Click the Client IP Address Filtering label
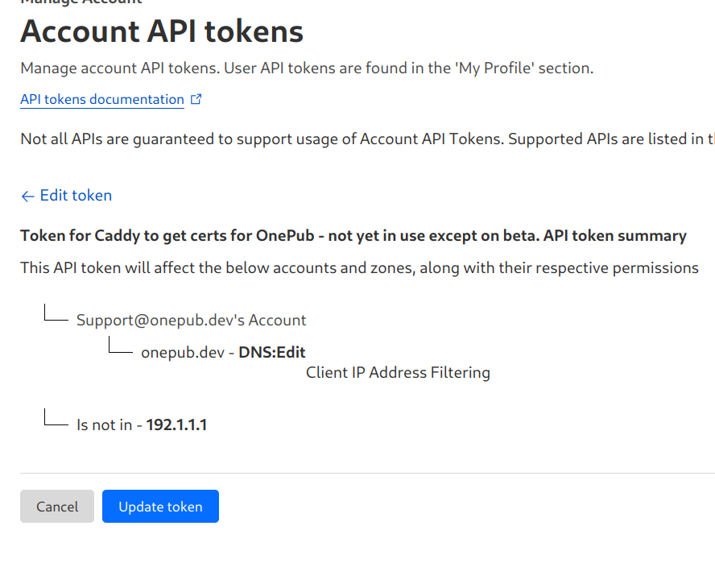Image resolution: width=715 pixels, height=588 pixels. coord(398,372)
